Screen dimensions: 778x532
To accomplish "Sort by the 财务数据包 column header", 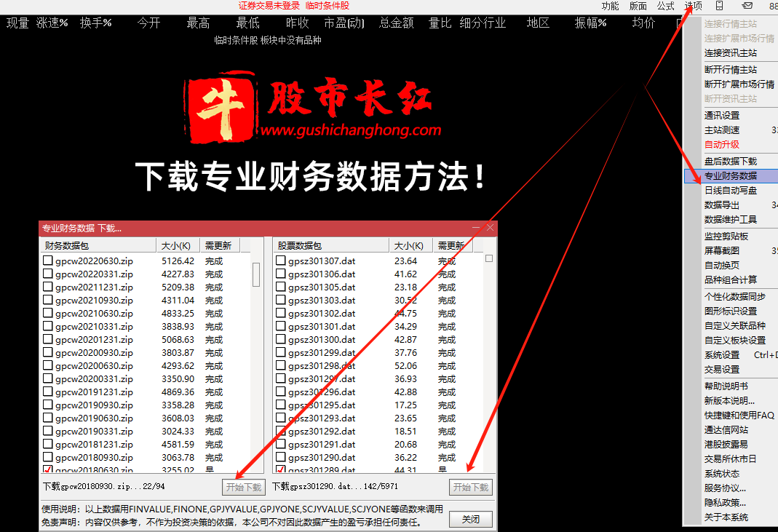I will pos(98,245).
